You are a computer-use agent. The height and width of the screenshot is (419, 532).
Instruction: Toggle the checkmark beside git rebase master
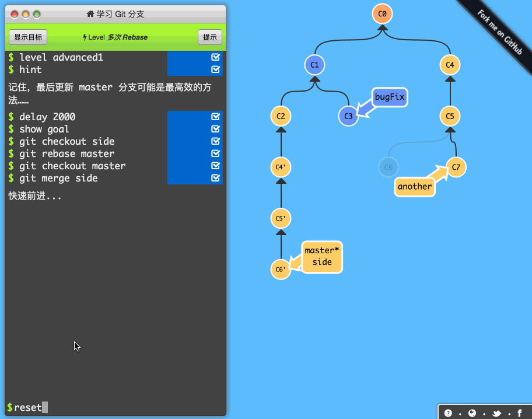216,153
